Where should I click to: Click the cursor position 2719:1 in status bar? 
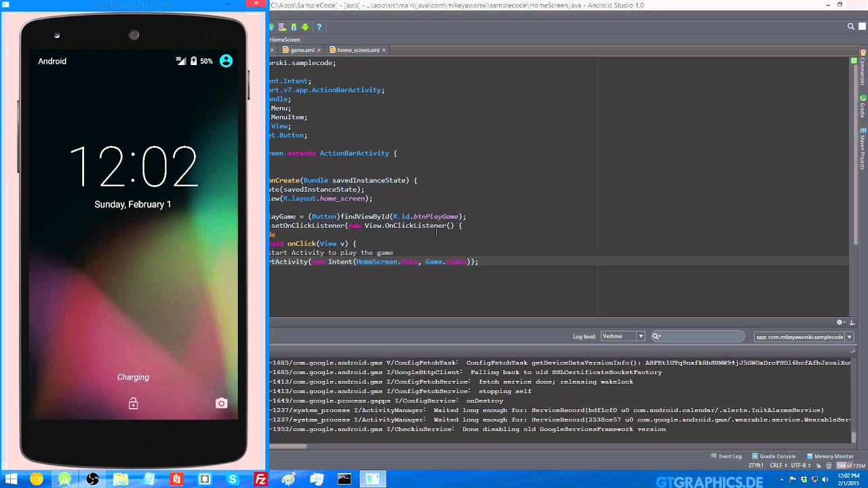coord(756,466)
